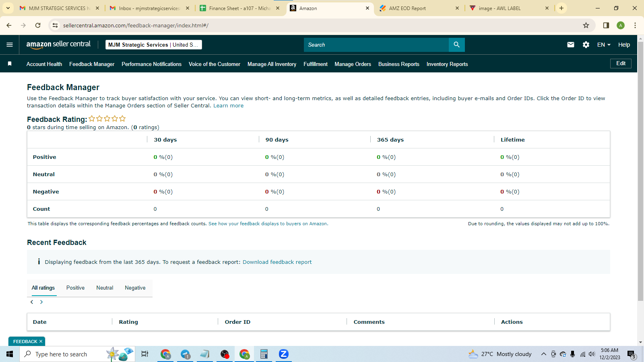Go to next feedback page arrow
The height and width of the screenshot is (362, 644).
click(41, 302)
